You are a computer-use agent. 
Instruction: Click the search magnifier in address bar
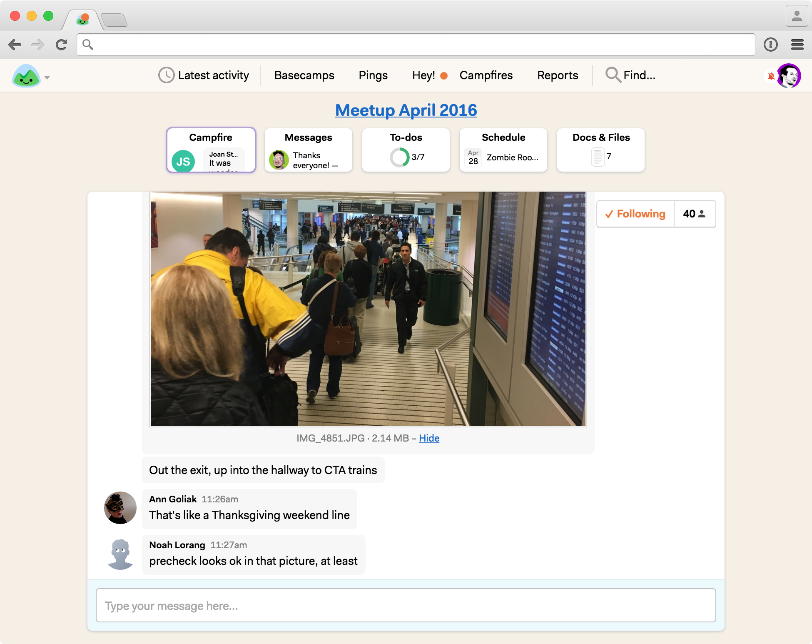(87, 44)
